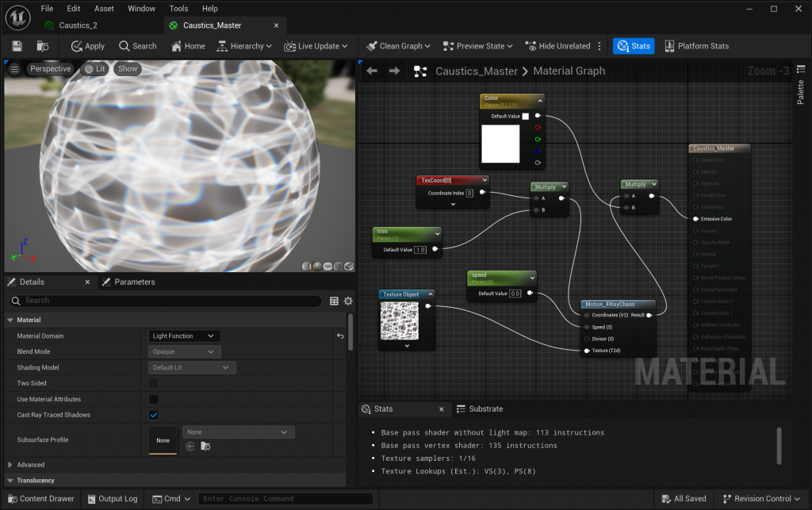Select cylinder preview mesh icon
Viewport: 812px width, 510px height.
click(x=307, y=267)
